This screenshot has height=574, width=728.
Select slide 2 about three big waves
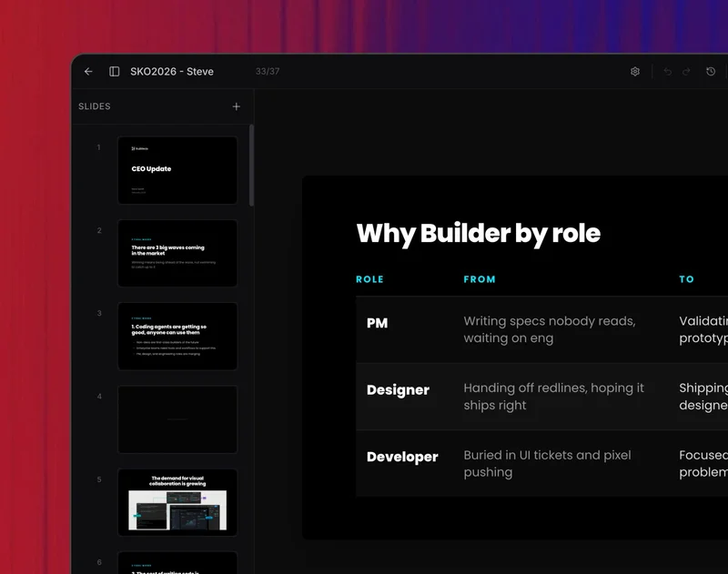(177, 253)
